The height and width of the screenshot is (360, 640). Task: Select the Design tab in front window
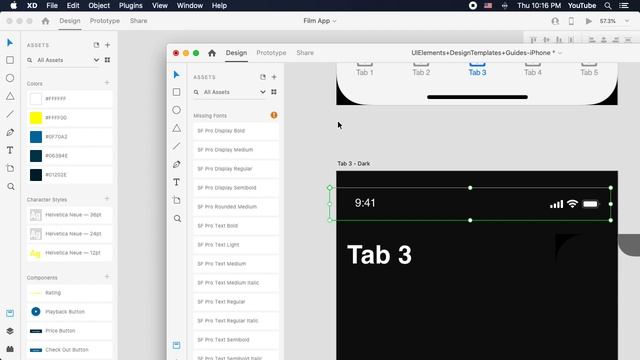point(236,53)
